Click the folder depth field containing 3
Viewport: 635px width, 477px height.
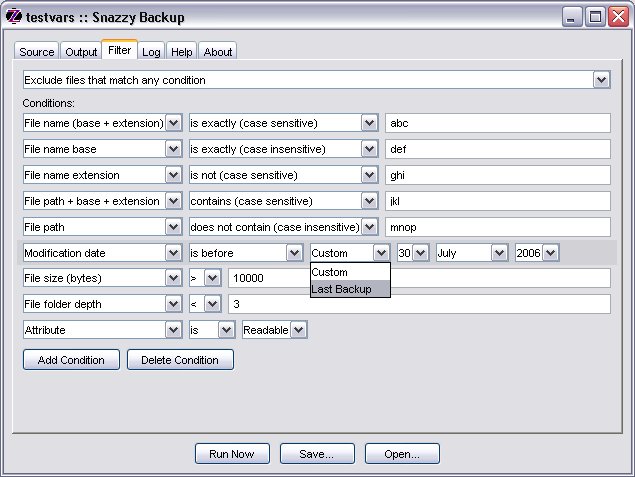(x=419, y=304)
